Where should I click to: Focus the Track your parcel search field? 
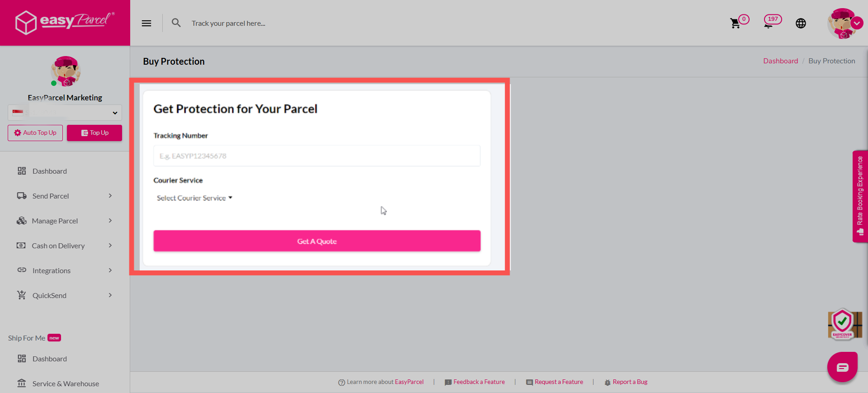click(x=228, y=23)
